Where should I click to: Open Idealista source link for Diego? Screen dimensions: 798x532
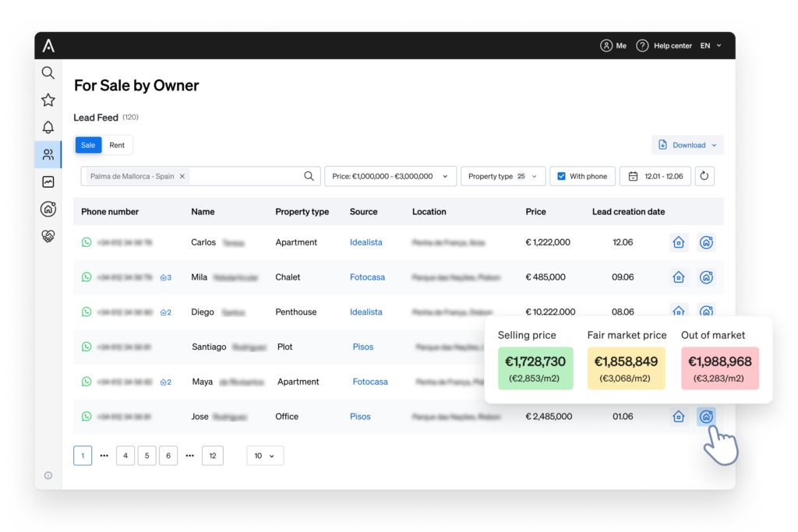pyautogui.click(x=366, y=312)
